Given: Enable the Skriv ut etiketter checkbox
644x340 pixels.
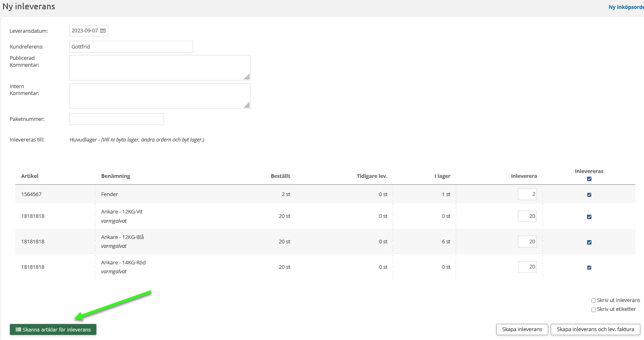Looking at the screenshot, I should tap(593, 310).
